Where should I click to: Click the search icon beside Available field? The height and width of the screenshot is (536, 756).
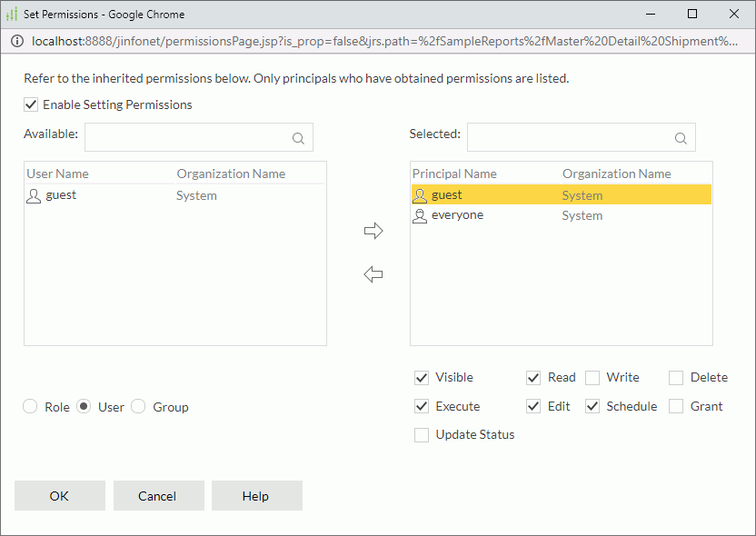click(298, 136)
